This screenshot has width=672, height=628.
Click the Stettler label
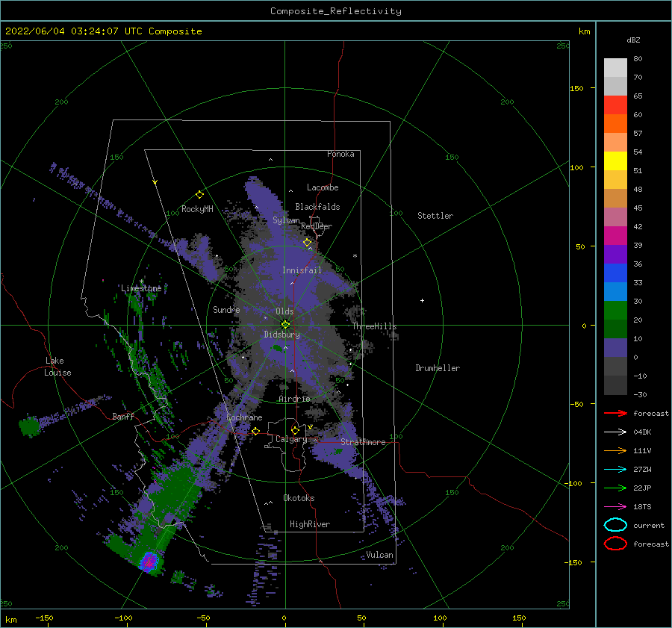[435, 216]
